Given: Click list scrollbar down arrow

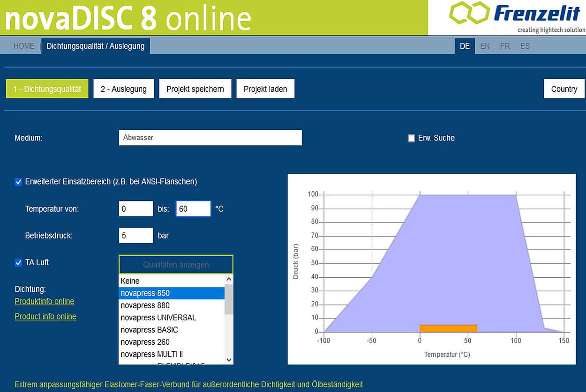Looking at the screenshot, I should [x=229, y=360].
